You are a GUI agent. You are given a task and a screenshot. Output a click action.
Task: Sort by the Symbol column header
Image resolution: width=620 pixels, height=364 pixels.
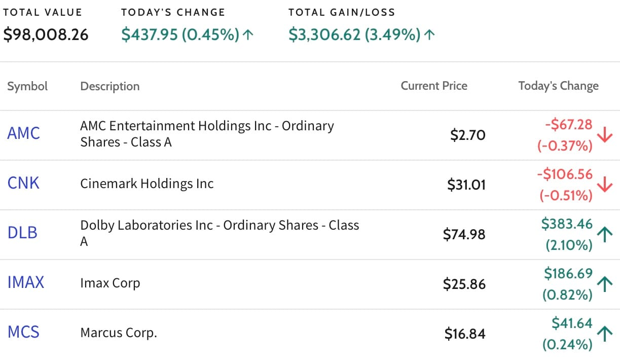click(x=27, y=86)
